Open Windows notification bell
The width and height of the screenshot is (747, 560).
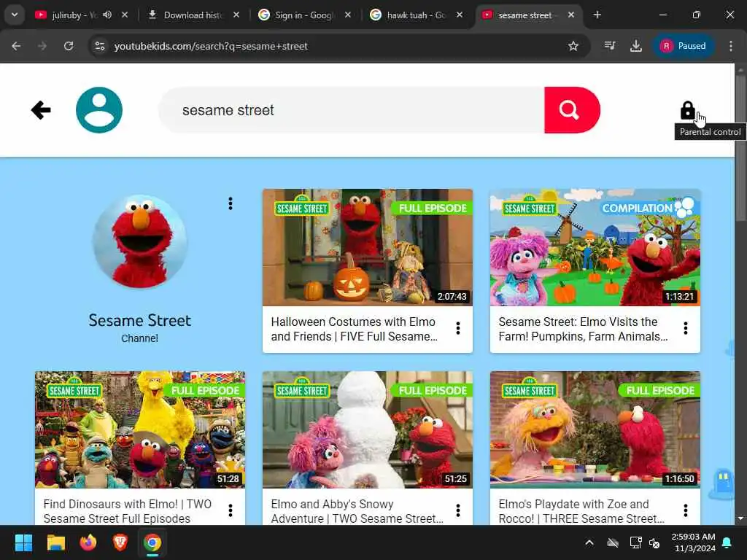(x=727, y=542)
